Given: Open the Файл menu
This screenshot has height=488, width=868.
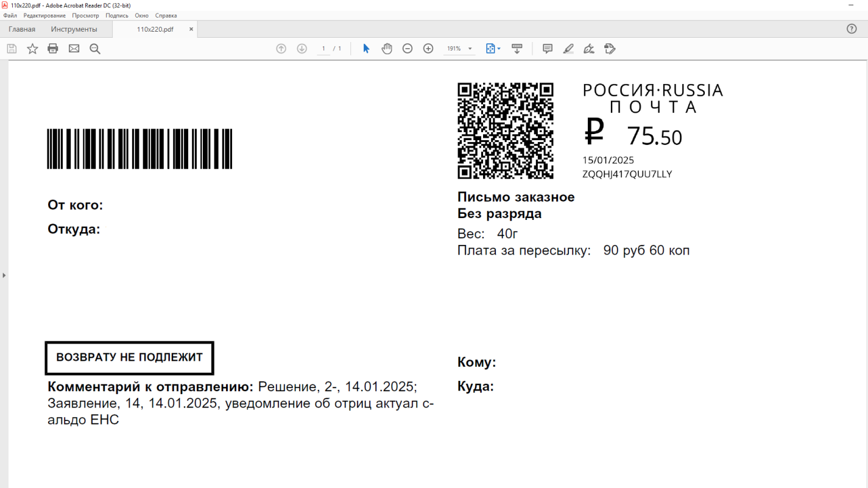Looking at the screenshot, I should point(10,15).
